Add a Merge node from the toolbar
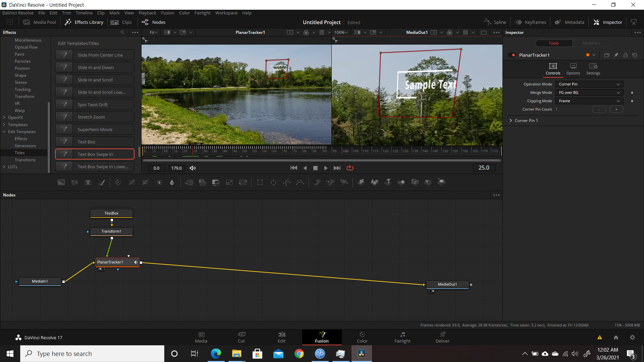 189,182
